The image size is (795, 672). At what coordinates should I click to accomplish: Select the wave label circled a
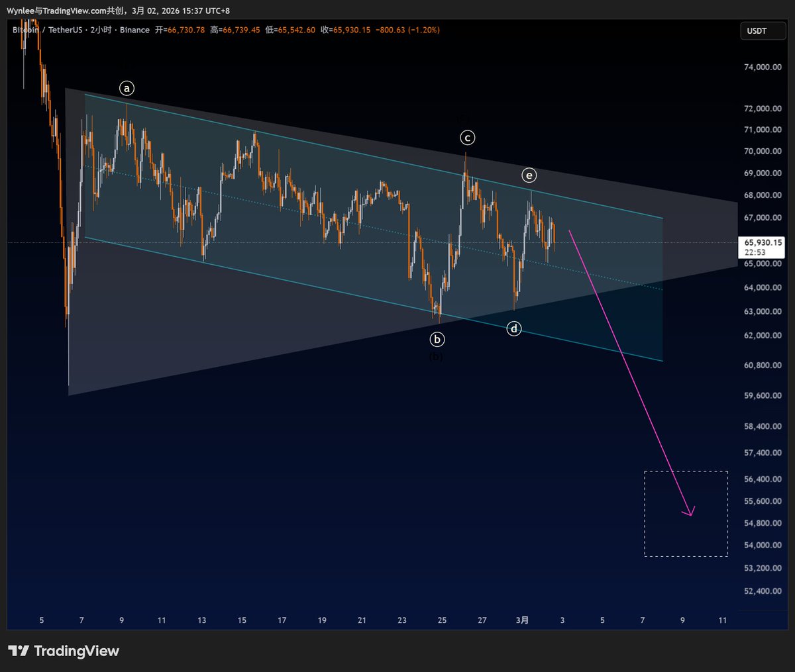[x=127, y=88]
